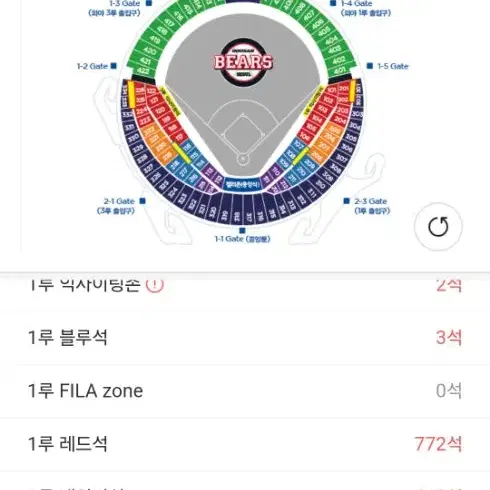Tap the refresh seat map icon
490x490 pixels.
[438, 227]
